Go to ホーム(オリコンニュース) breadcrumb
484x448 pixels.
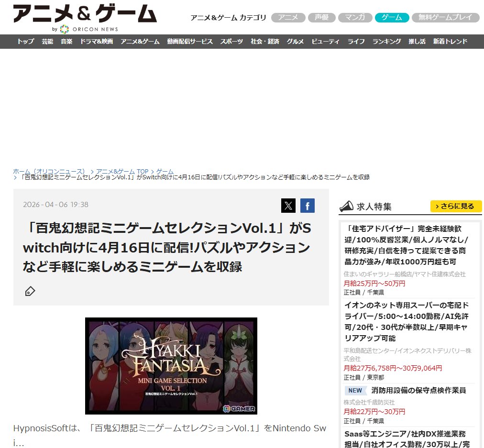(49, 171)
